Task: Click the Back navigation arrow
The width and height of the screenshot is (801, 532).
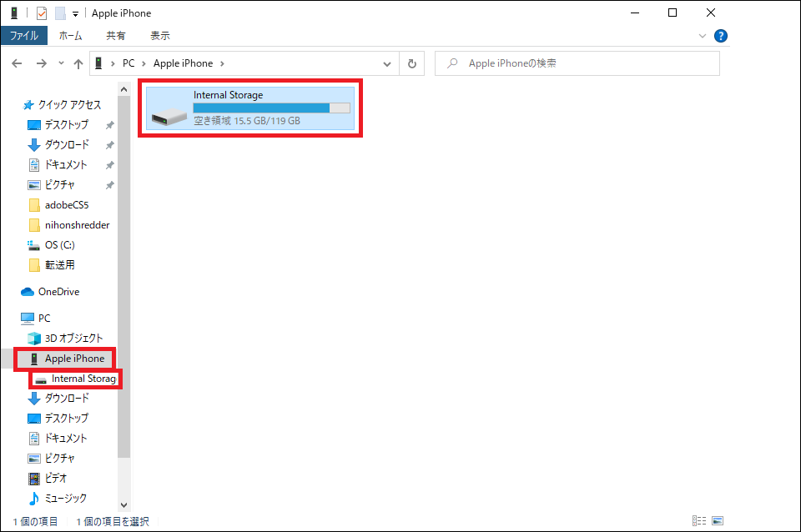Action: coord(17,63)
